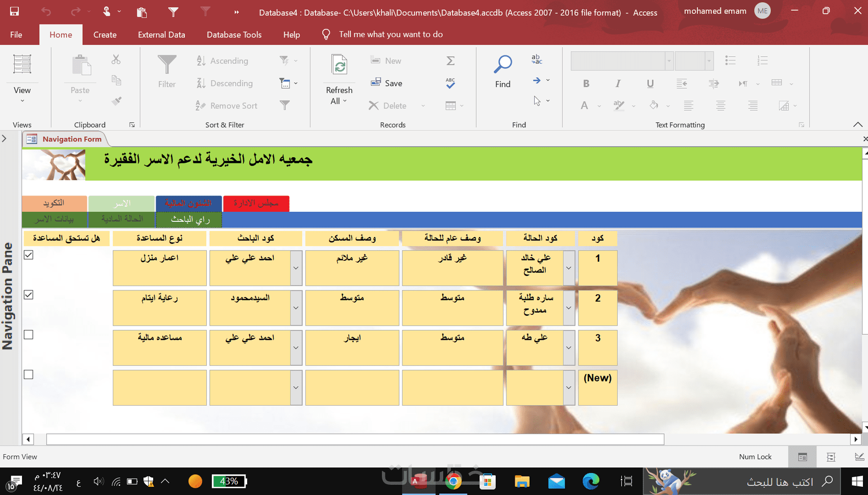This screenshot has height=495, width=868.
Task: Open كود الحالة dropdown for record 3
Action: 569,348
